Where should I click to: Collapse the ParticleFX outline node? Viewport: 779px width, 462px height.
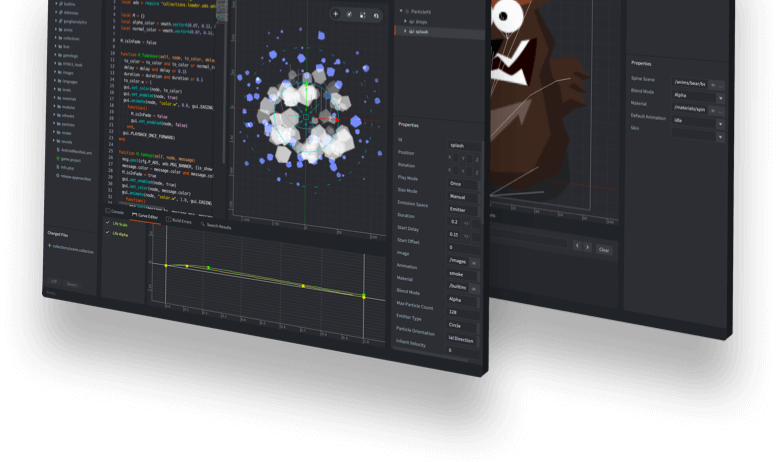point(401,11)
